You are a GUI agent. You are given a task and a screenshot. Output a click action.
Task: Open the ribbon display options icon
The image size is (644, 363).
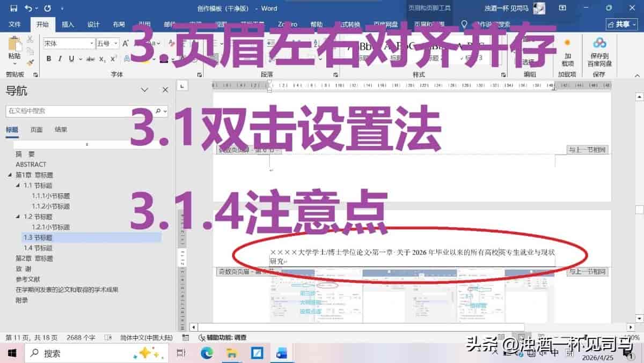[562, 8]
